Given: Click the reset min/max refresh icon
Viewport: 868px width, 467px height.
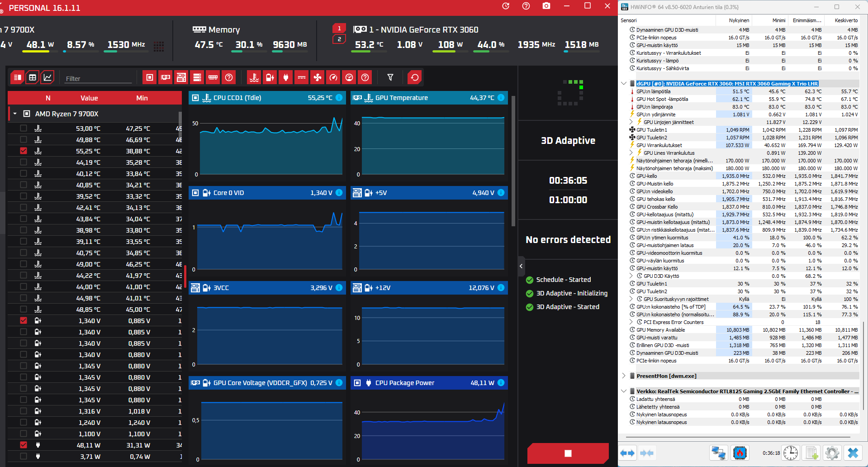Looking at the screenshot, I should point(415,77).
